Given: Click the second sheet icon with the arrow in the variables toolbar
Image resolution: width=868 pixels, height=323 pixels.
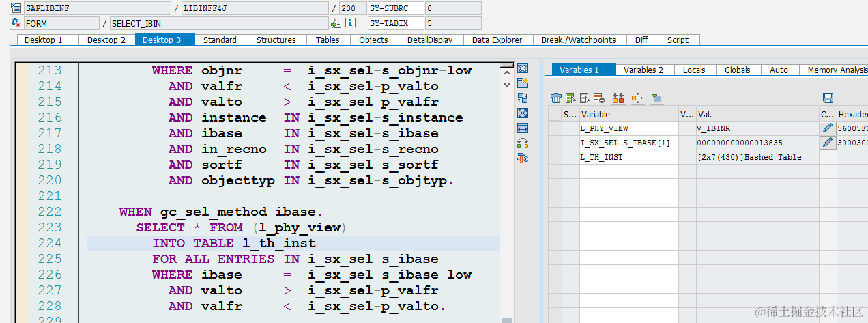Looking at the screenshot, I should click(x=585, y=98).
